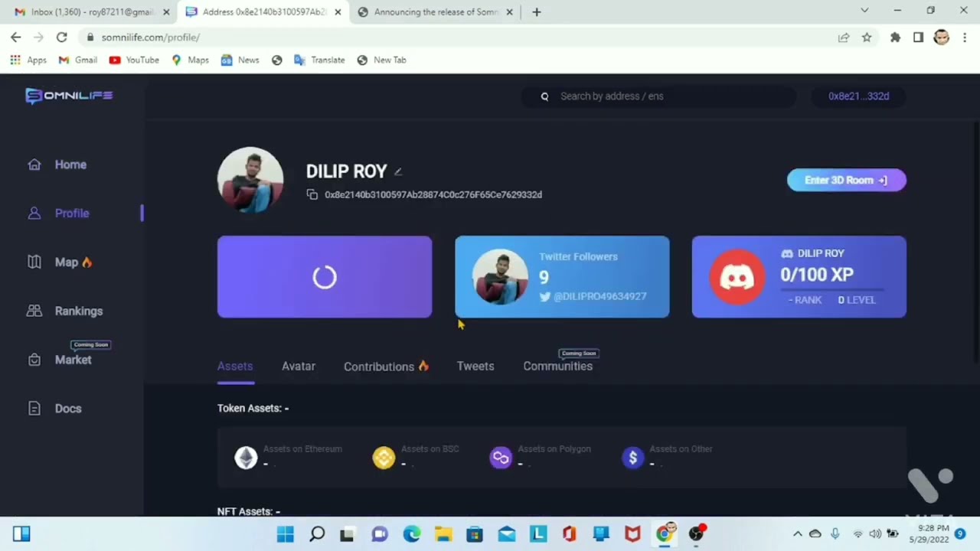The height and width of the screenshot is (551, 980).
Task: Open Microsoft Edge from the taskbar
Action: 412,534
